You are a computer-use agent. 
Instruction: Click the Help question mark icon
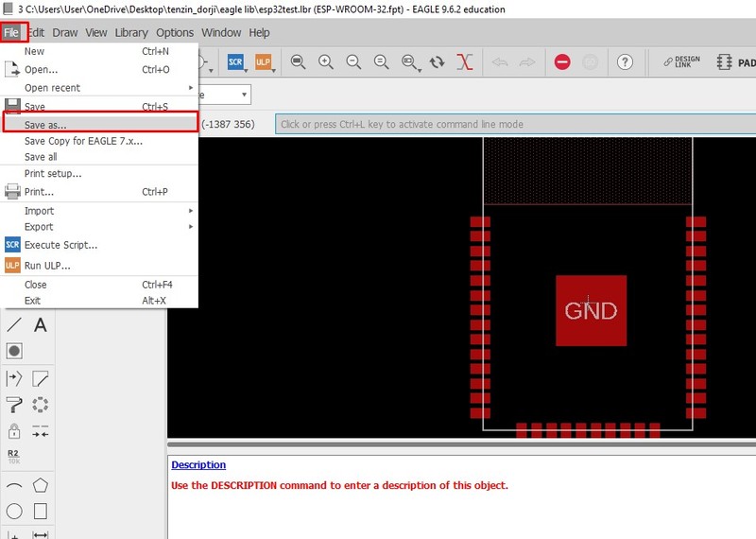tap(625, 61)
